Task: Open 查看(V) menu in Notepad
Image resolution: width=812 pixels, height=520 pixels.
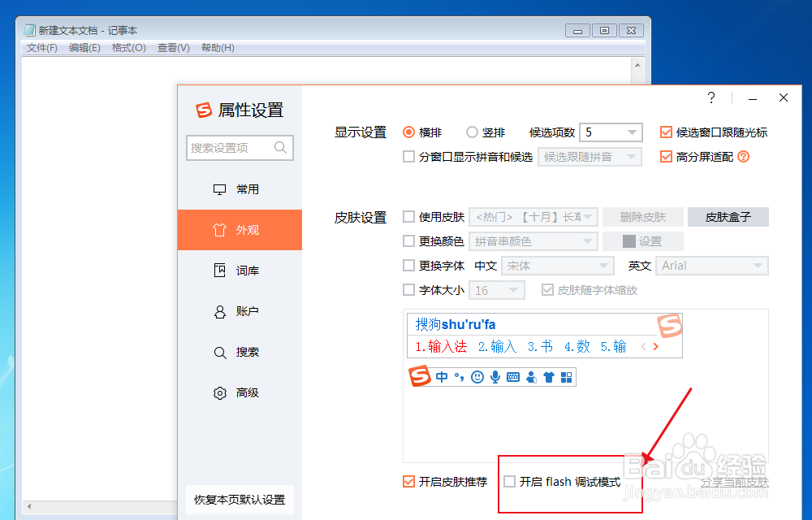Action: 174,48
